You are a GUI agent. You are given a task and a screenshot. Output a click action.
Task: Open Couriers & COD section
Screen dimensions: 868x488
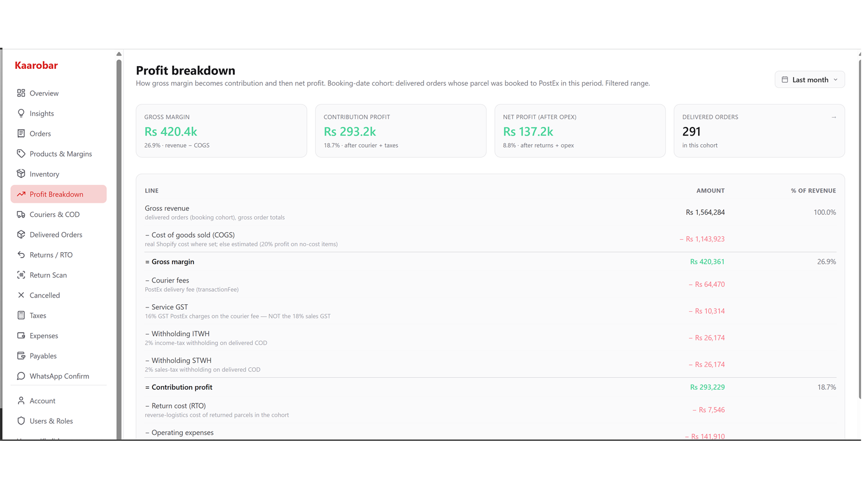tap(59, 214)
